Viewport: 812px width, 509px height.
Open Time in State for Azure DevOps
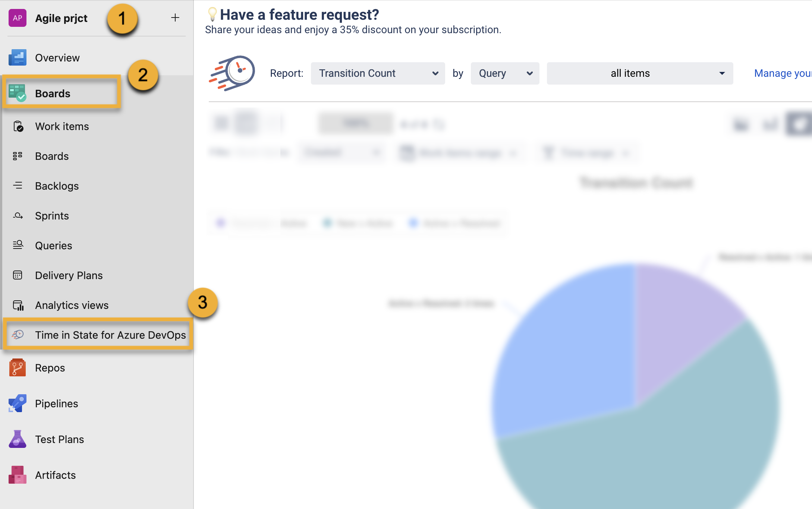click(110, 335)
